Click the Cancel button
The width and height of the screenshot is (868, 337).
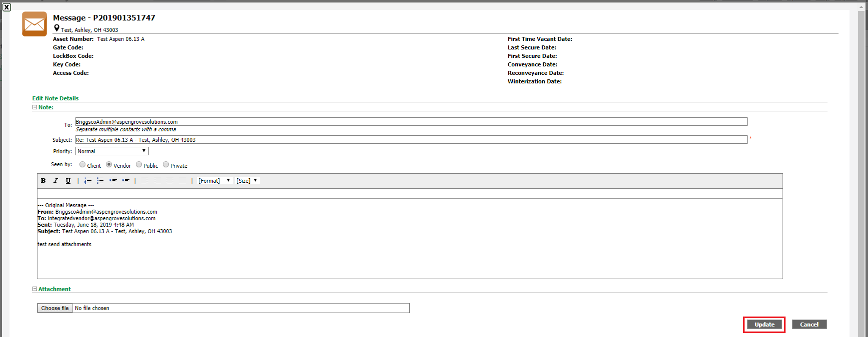click(x=809, y=325)
